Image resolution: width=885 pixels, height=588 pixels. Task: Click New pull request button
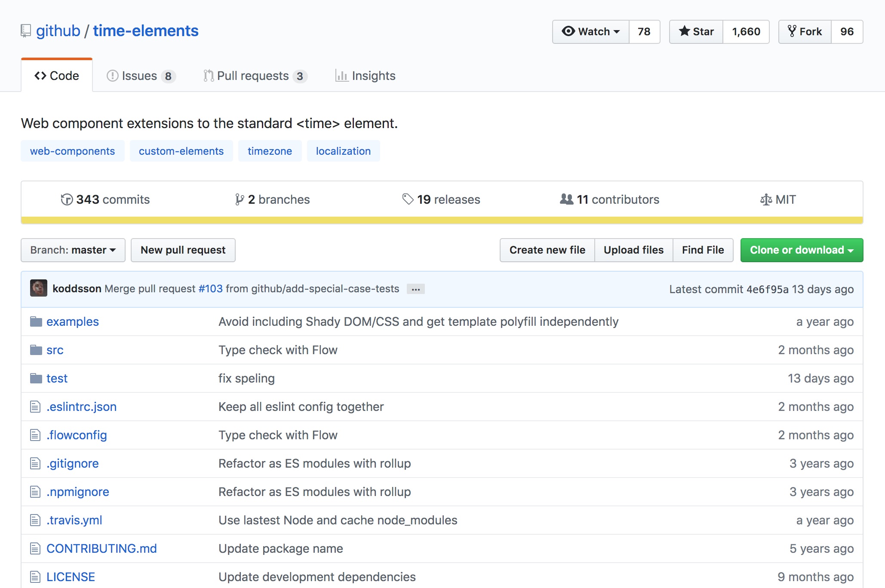click(x=183, y=250)
